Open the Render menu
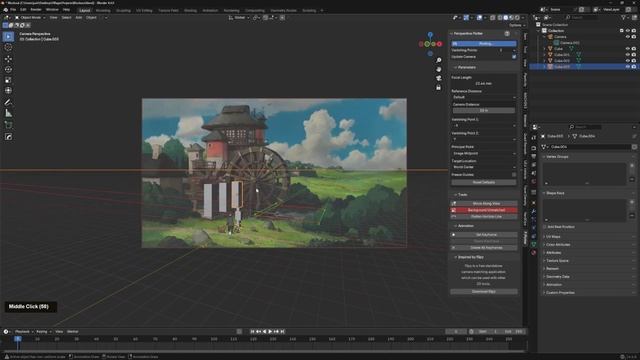Image resolution: width=640 pixels, height=360 pixels. pyautogui.click(x=36, y=9)
